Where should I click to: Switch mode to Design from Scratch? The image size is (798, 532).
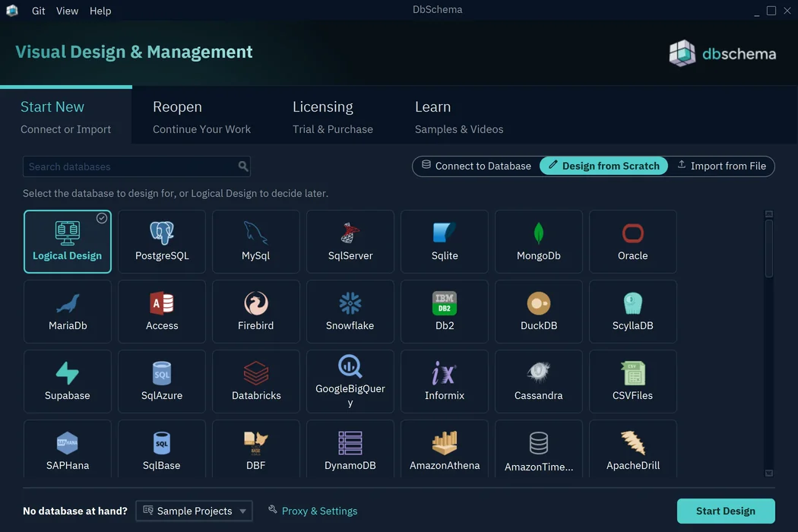603,166
